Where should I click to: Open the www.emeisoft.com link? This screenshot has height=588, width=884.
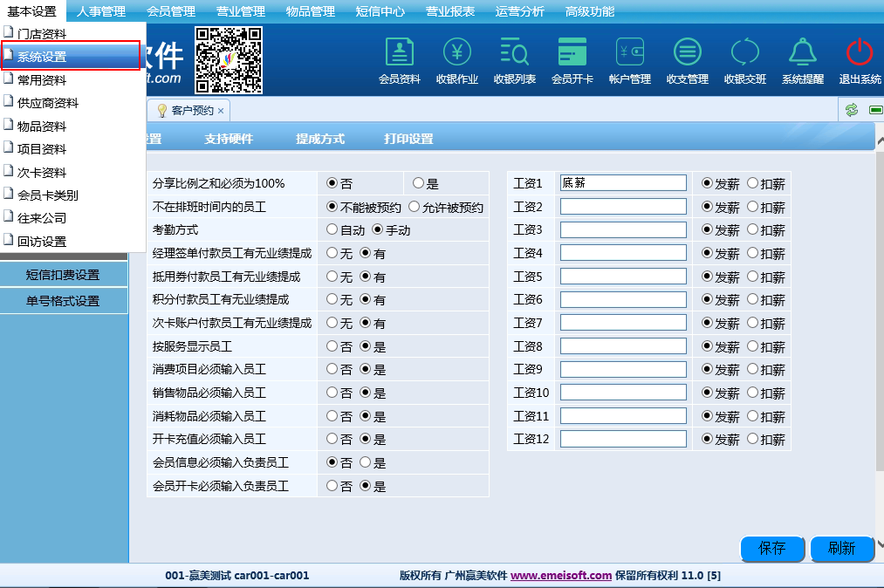(561, 576)
